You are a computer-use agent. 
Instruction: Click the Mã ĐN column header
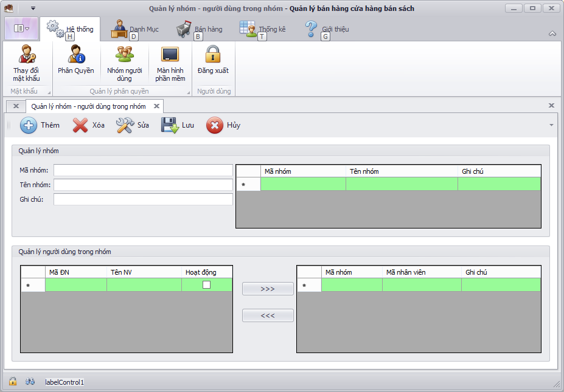pyautogui.click(x=76, y=272)
